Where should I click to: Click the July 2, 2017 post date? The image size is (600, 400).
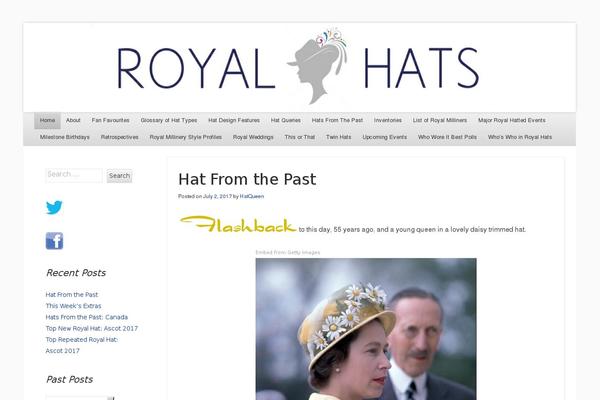click(217, 196)
